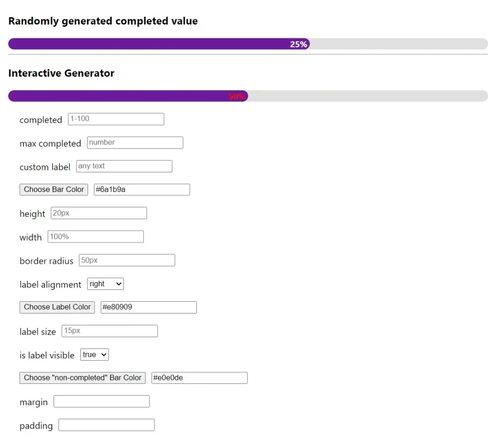Click the Choose Bar Color button
504x441 pixels.
point(54,189)
